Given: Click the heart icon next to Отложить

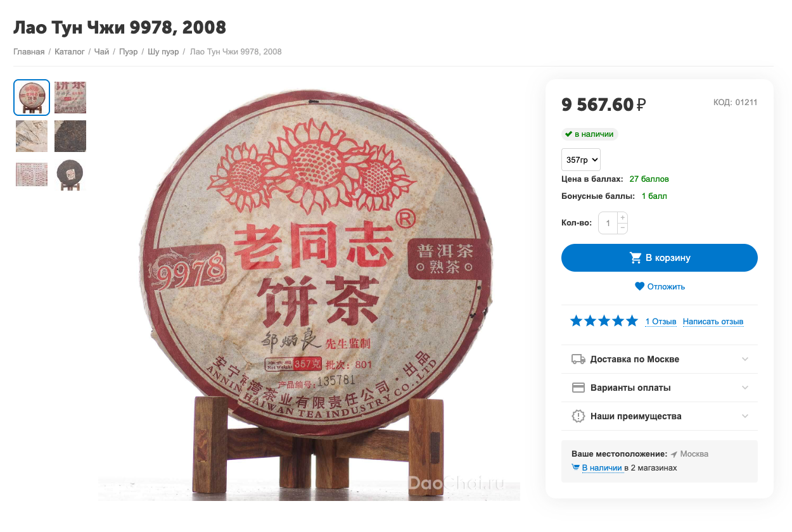Looking at the screenshot, I should tap(639, 286).
